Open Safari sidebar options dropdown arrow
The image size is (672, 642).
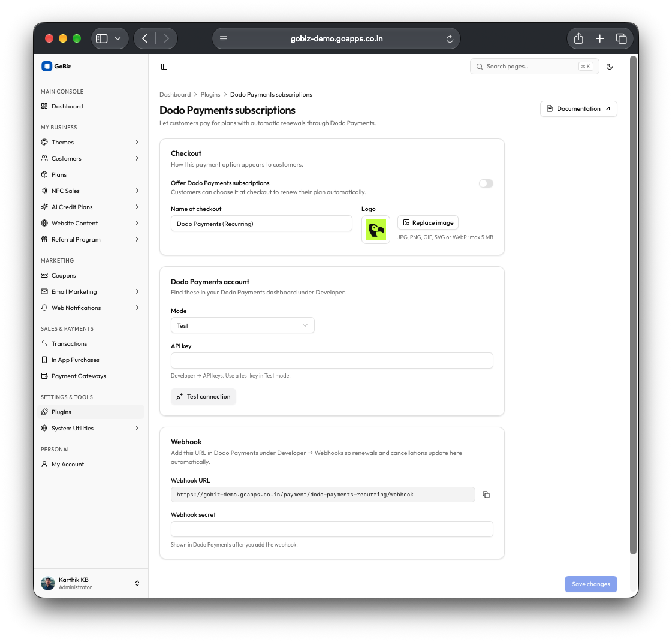tap(118, 38)
